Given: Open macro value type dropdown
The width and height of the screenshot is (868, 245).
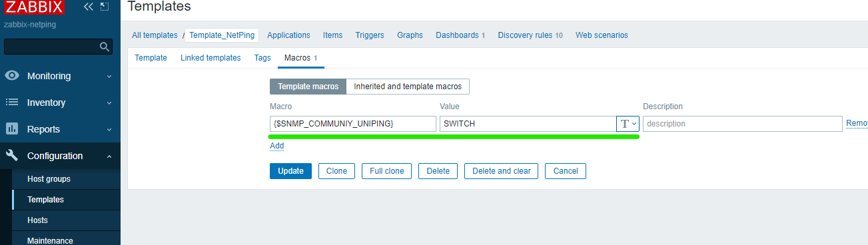Looking at the screenshot, I should [x=628, y=124].
